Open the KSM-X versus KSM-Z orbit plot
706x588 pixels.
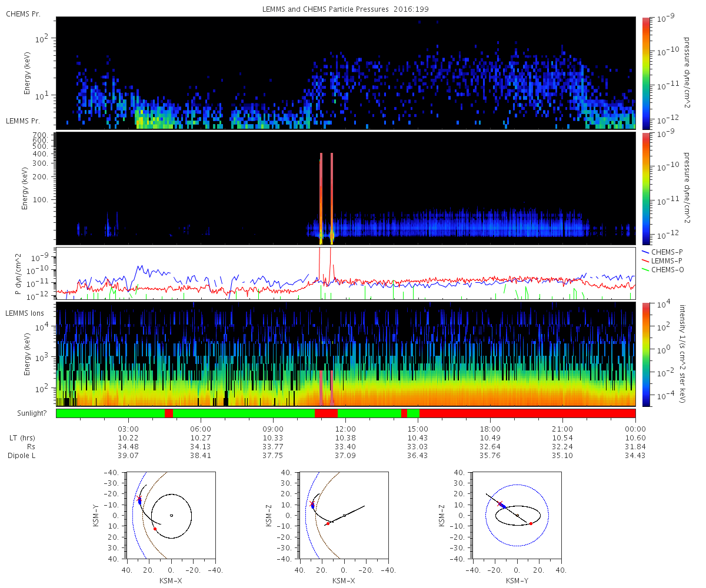coord(344,516)
